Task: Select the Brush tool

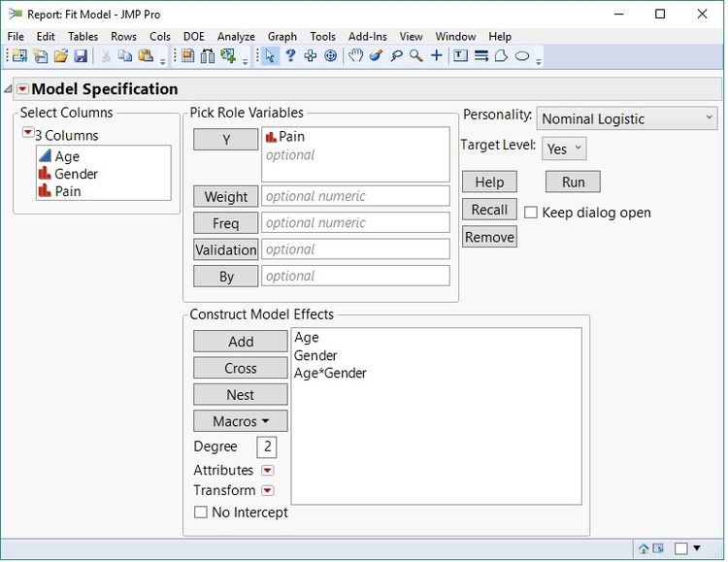Action: (376, 56)
